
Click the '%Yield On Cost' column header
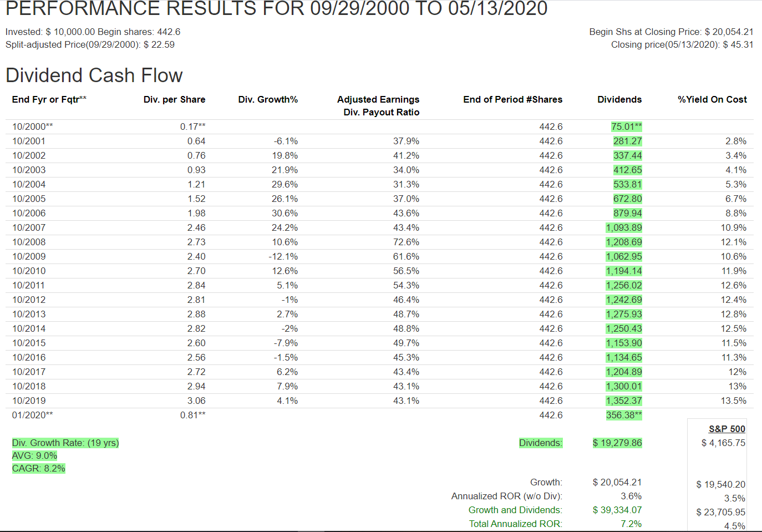(x=712, y=99)
